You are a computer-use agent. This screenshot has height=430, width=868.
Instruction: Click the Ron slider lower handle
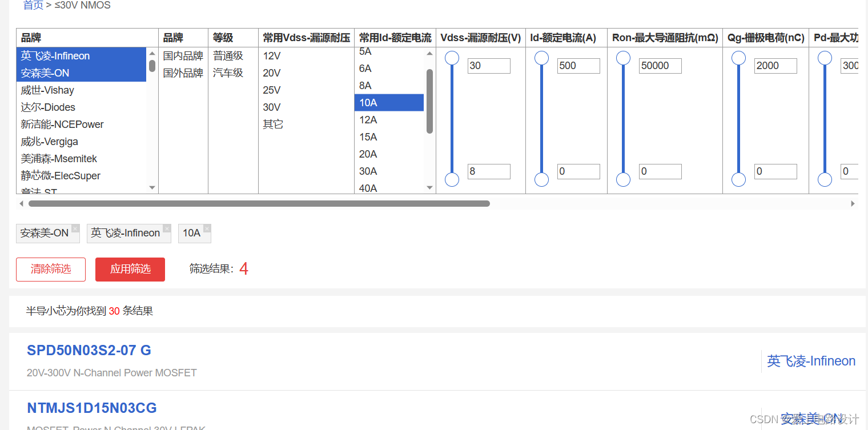pyautogui.click(x=624, y=179)
